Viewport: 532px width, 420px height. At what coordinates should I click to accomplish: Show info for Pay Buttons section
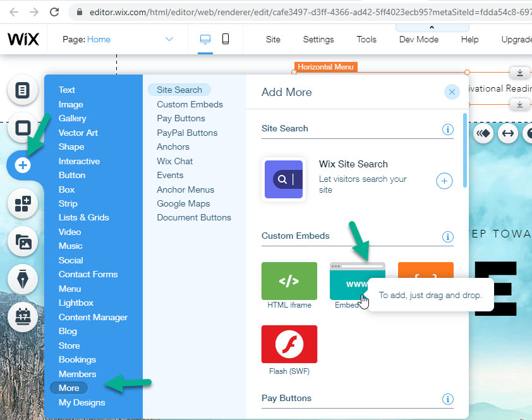point(448,399)
